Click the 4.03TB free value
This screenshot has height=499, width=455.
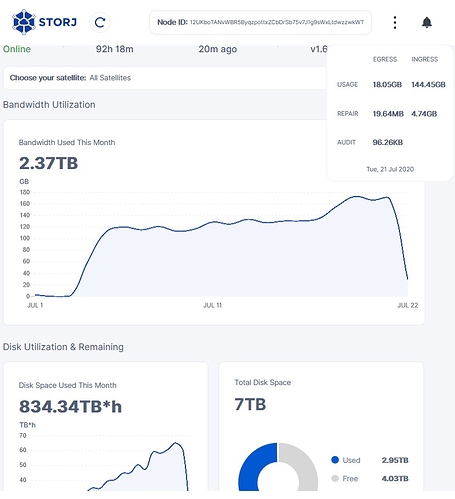pos(395,479)
